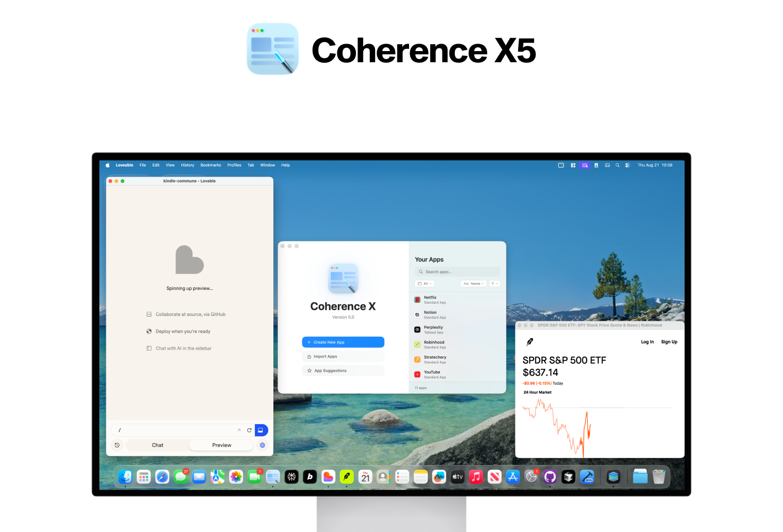
Task: Click the blue device view button in Lovable
Action: (261, 430)
